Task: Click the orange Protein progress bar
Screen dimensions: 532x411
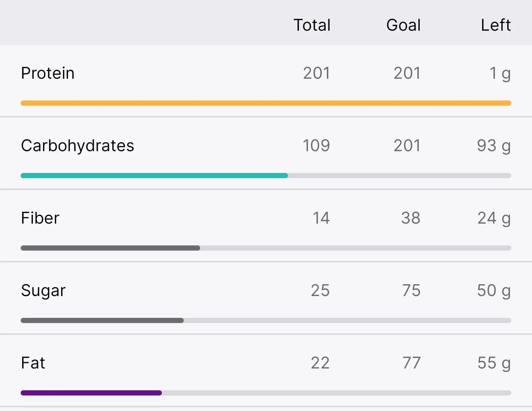Action: pos(266,103)
